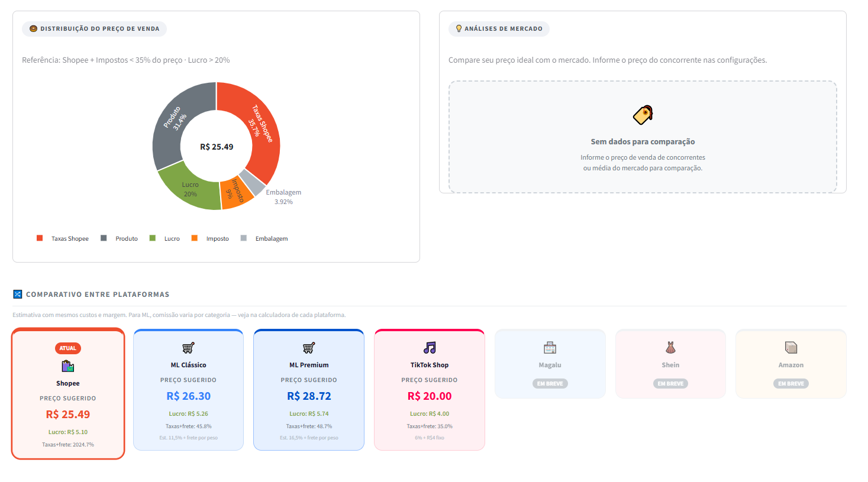Click the coin icon in Distribuição do Preço header
The height and width of the screenshot is (482, 868).
point(33,28)
